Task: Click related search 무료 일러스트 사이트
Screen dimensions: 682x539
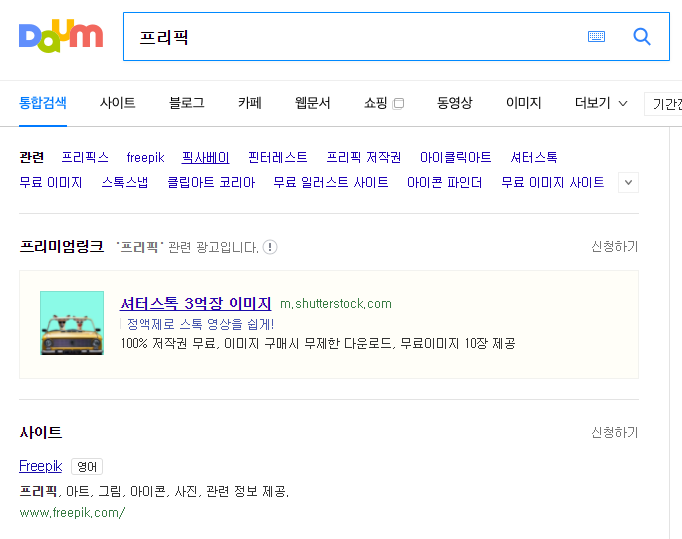Action: pos(331,182)
